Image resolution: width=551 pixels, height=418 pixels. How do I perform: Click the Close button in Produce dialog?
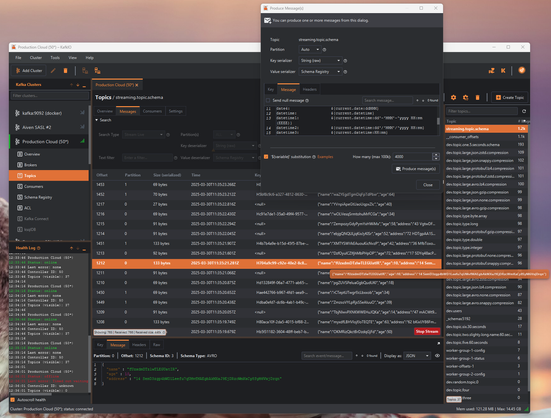tap(428, 185)
